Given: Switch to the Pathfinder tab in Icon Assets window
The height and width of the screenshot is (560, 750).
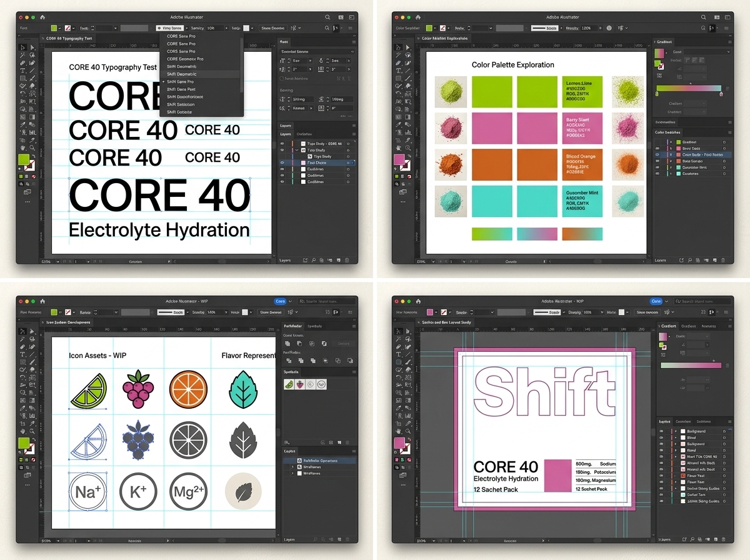Looking at the screenshot, I should point(292,326).
